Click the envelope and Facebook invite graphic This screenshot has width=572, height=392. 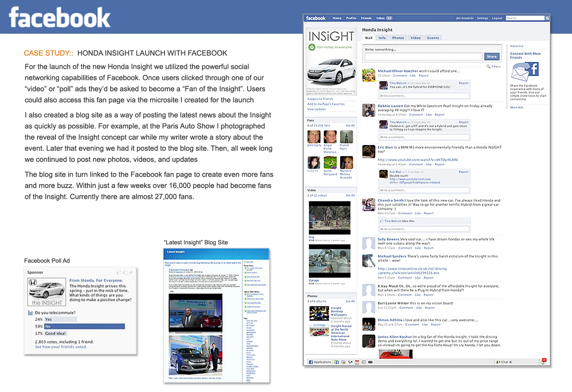click(525, 72)
